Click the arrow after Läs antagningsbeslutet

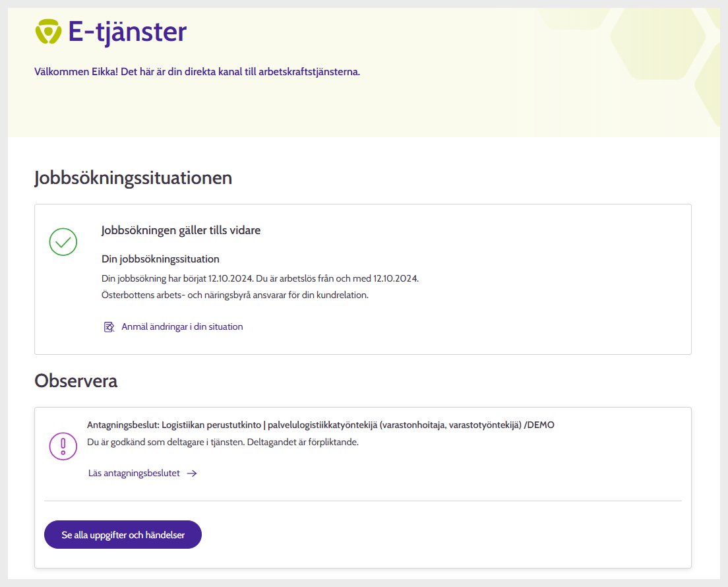[x=192, y=473]
